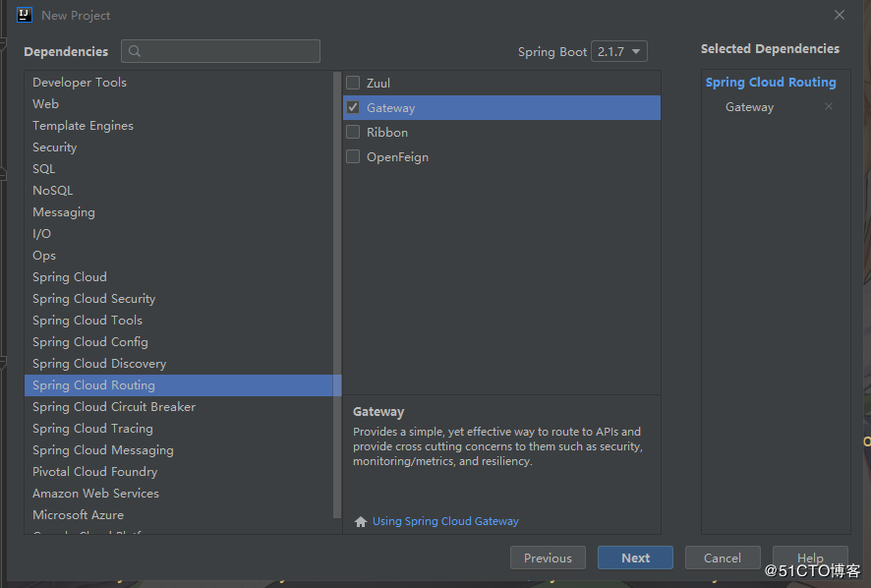
Task: Select the I/O category
Action: [x=179, y=234]
